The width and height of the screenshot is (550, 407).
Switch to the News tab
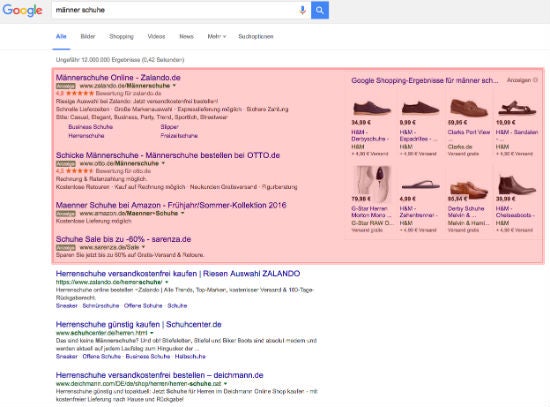pos(186,36)
